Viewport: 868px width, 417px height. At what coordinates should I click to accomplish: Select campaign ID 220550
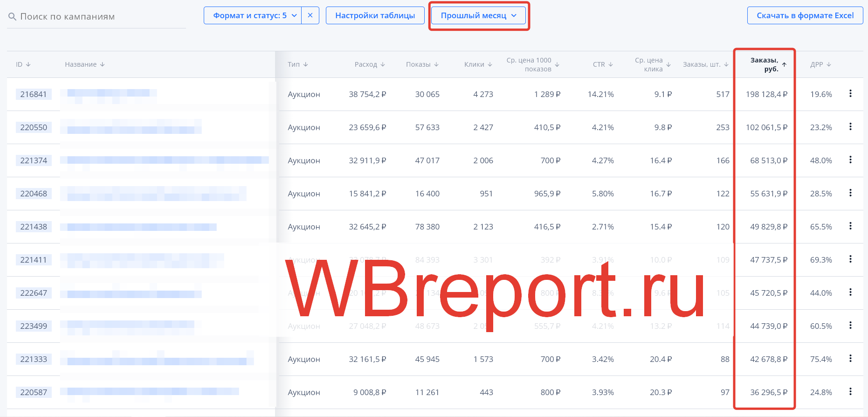click(x=34, y=127)
